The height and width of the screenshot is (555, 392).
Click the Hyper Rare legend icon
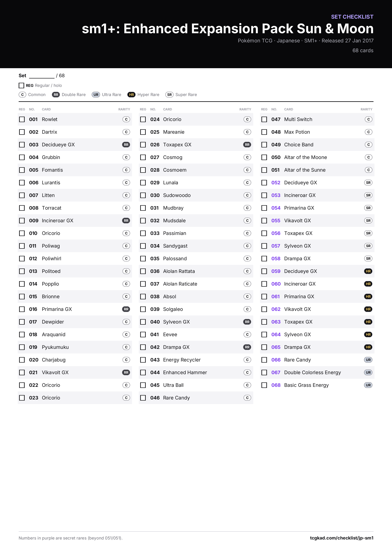(x=131, y=95)
